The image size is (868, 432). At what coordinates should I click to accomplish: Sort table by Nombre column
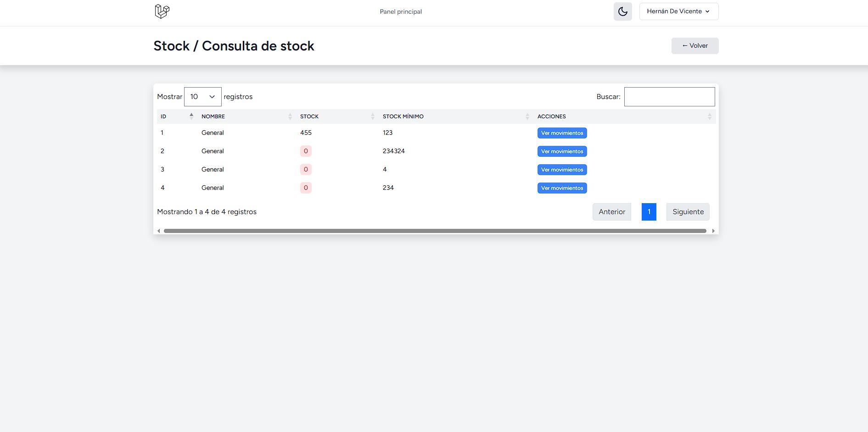pyautogui.click(x=246, y=116)
